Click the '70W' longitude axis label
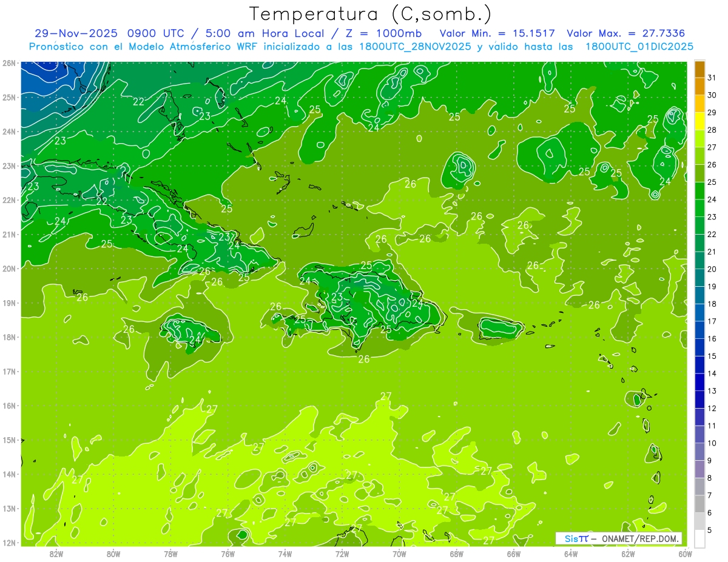728x562 pixels. [399, 554]
